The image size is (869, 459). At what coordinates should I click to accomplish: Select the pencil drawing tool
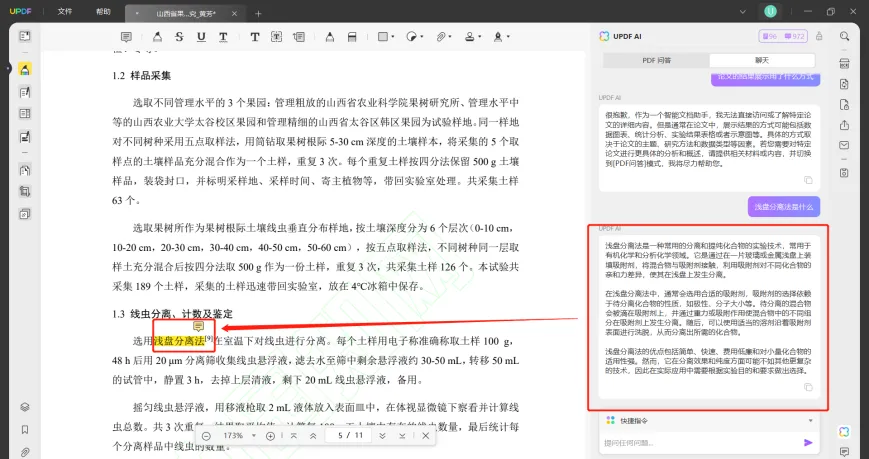330,37
